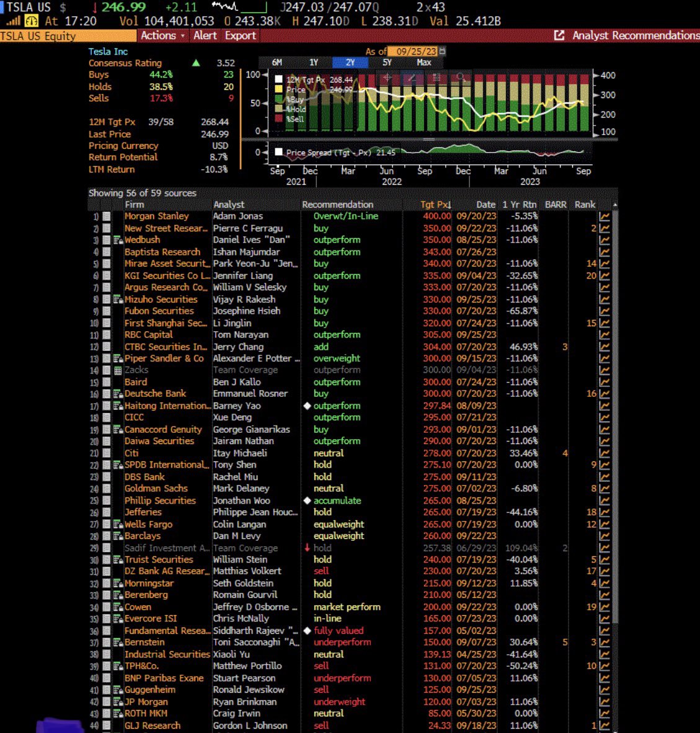Open the Deutsche Bank report document icon
Image resolution: width=700 pixels, height=733 pixels.
pyautogui.click(x=118, y=394)
